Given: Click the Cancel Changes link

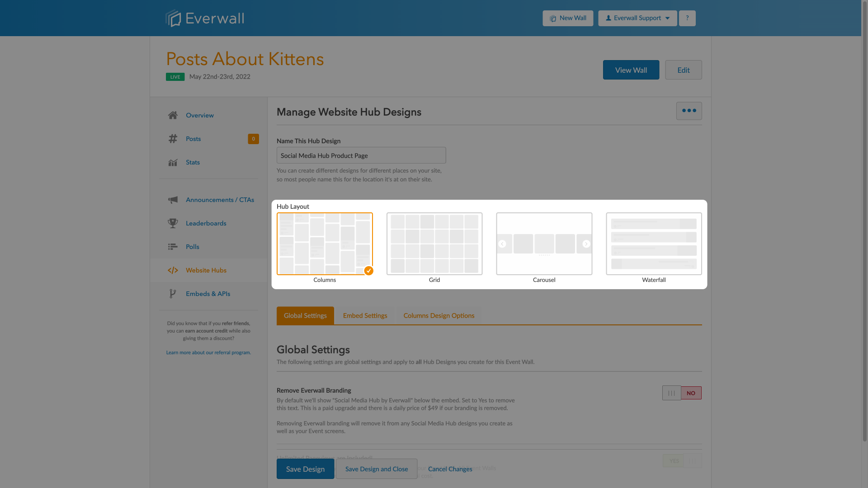Looking at the screenshot, I should click(450, 469).
